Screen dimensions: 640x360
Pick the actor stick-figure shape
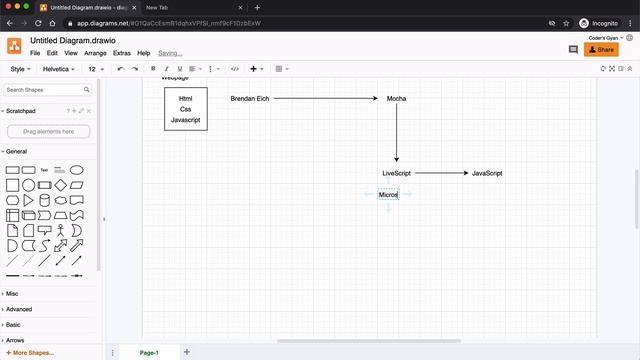(60, 231)
